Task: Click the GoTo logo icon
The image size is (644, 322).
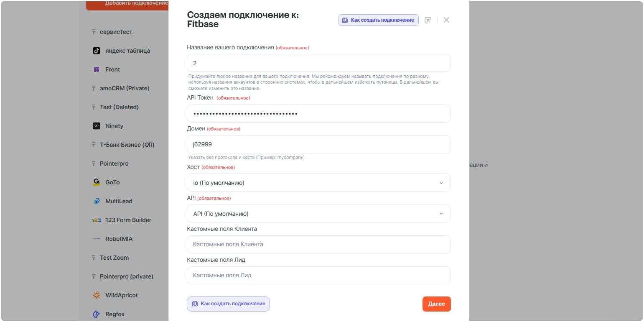Action: tap(97, 182)
